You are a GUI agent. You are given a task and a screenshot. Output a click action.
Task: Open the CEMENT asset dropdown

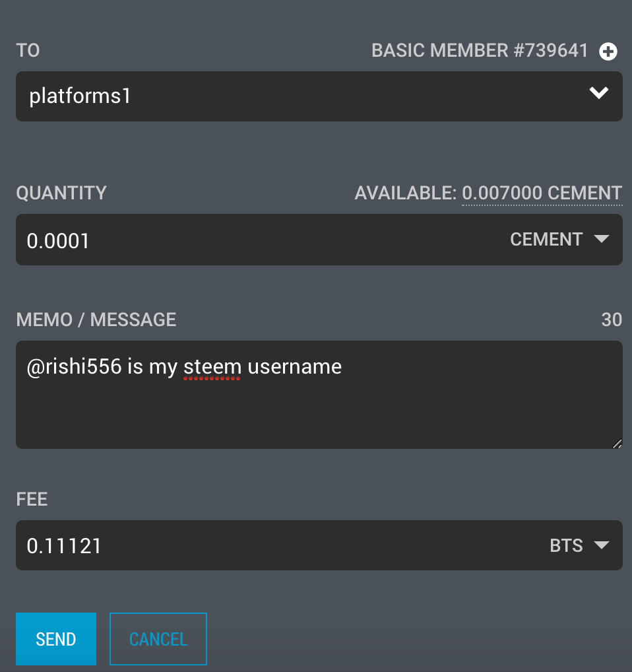[x=559, y=239]
